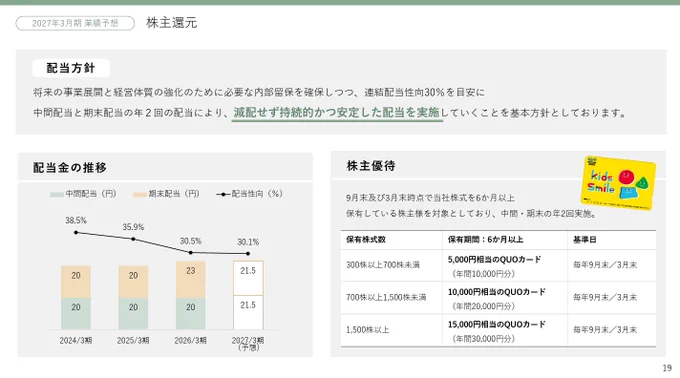Click the 2026/3期 axis label
The width and height of the screenshot is (680, 378).
point(190,340)
